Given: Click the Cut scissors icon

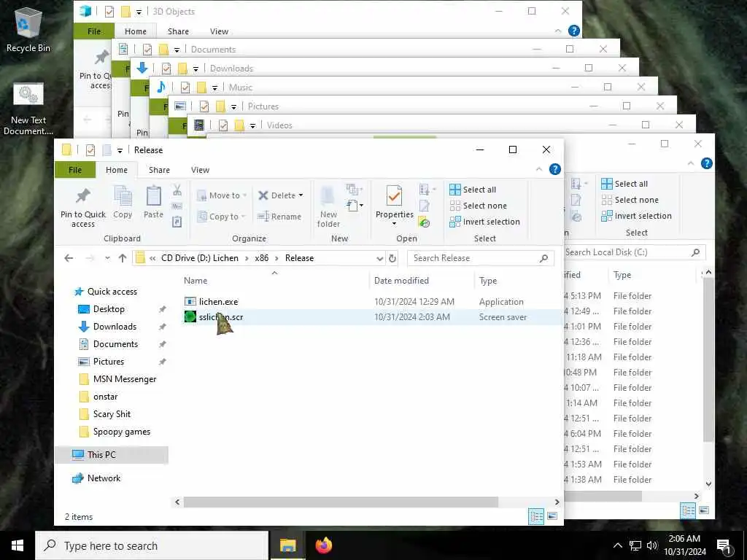Looking at the screenshot, I should tap(177, 190).
